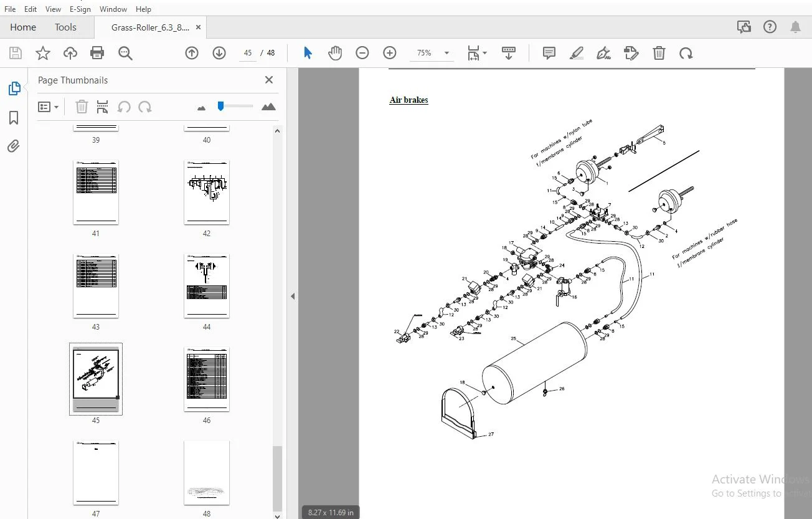Open the share/chat icon at top right
812x519 pixels.
(744, 27)
